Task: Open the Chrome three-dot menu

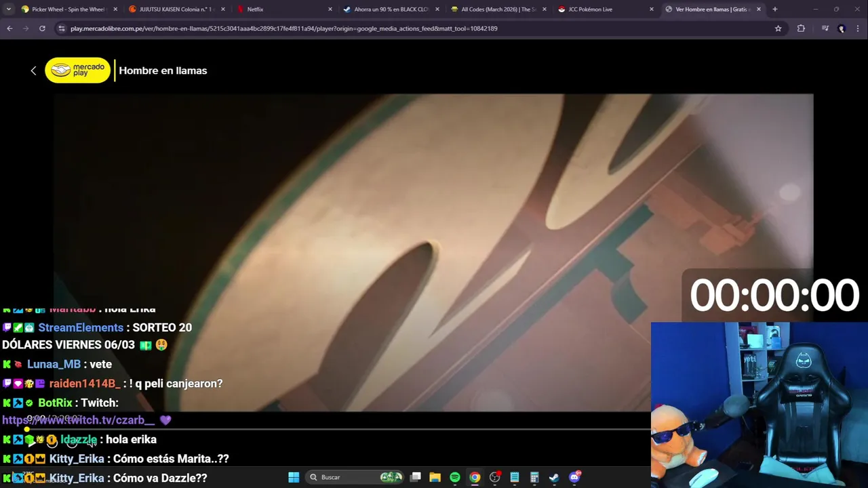Action: point(859,28)
